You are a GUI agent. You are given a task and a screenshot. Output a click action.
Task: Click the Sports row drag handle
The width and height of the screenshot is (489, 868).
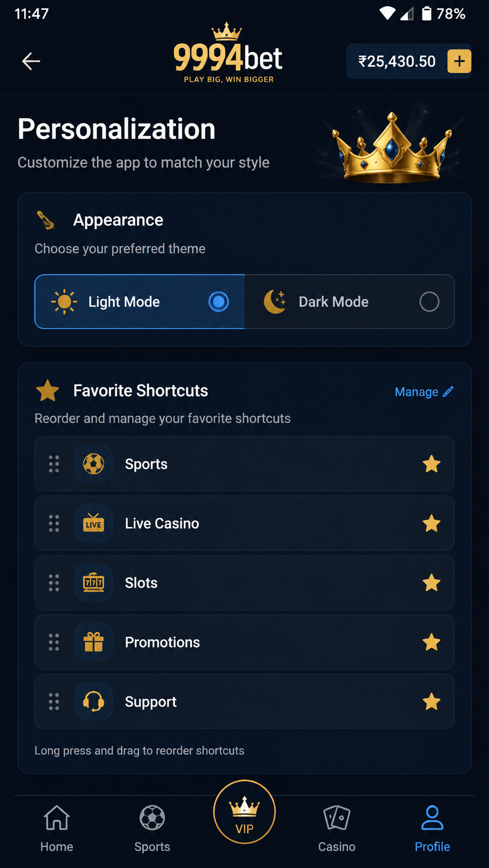[54, 464]
